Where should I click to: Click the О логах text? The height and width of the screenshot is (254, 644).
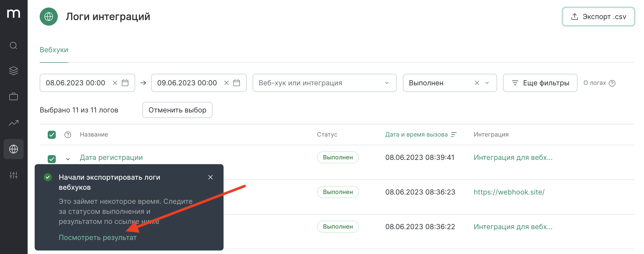point(595,83)
